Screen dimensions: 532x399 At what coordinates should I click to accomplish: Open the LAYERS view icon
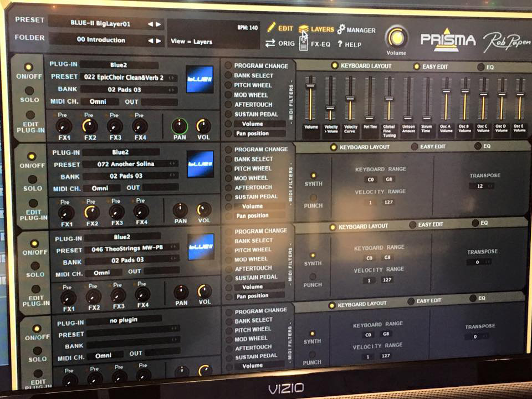(x=303, y=29)
